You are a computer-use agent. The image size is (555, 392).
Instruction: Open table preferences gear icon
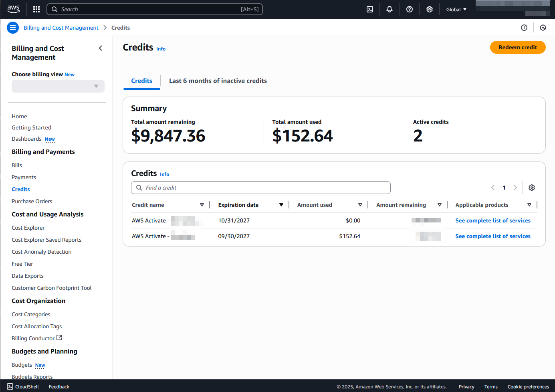(532, 188)
